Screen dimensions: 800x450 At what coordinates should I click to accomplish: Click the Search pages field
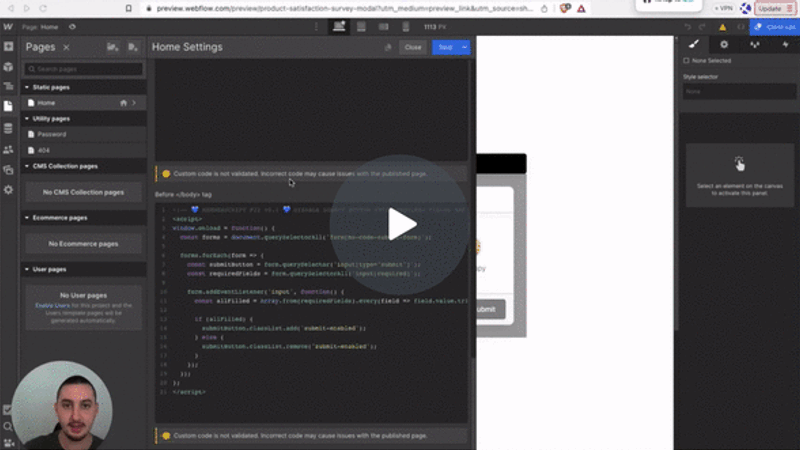coord(84,69)
